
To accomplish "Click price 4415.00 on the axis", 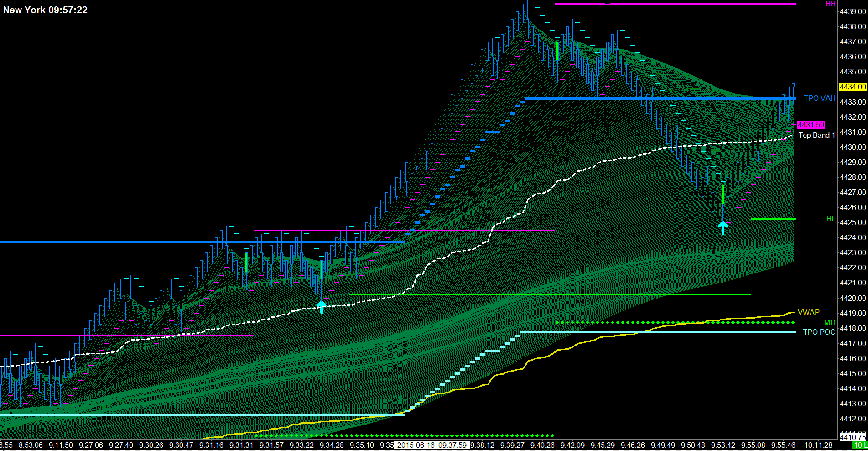I will [x=852, y=373].
